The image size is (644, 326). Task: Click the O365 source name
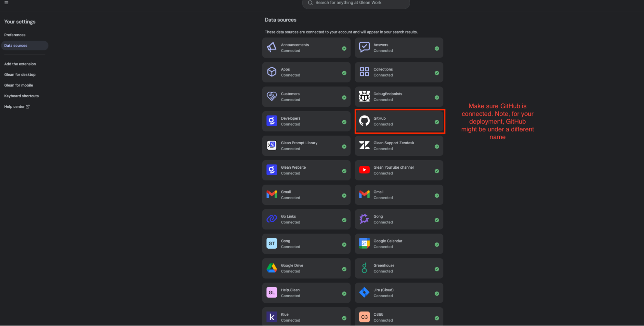tap(378, 314)
